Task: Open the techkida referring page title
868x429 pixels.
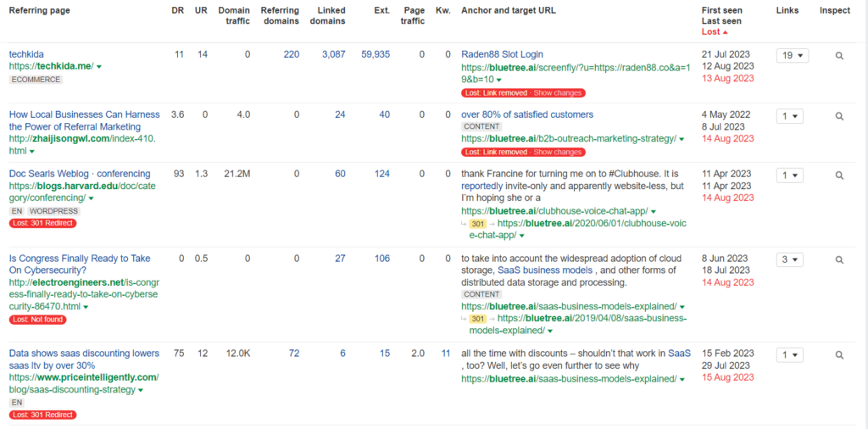Action: tap(26, 54)
